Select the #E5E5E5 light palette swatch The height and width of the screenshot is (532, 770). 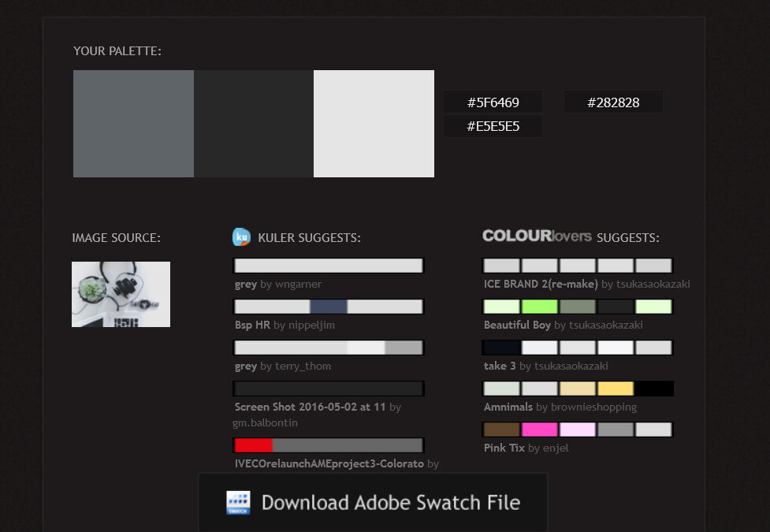(x=374, y=124)
